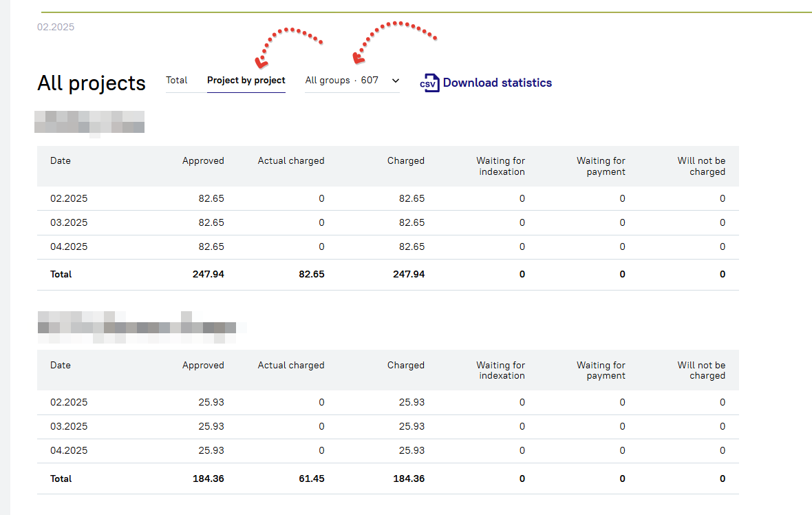Click the Date header in the first table
The image size is (812, 515).
pos(61,160)
